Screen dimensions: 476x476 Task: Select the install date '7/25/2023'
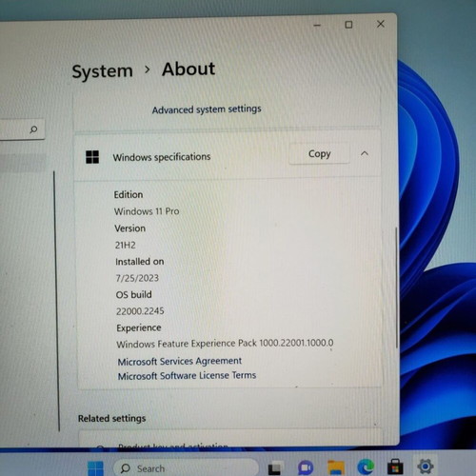pyautogui.click(x=137, y=278)
